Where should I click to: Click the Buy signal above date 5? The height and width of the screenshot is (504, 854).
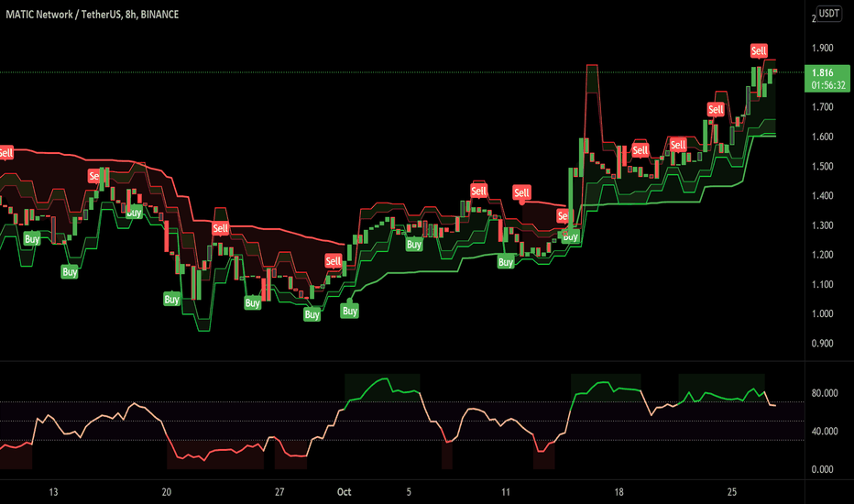(414, 245)
